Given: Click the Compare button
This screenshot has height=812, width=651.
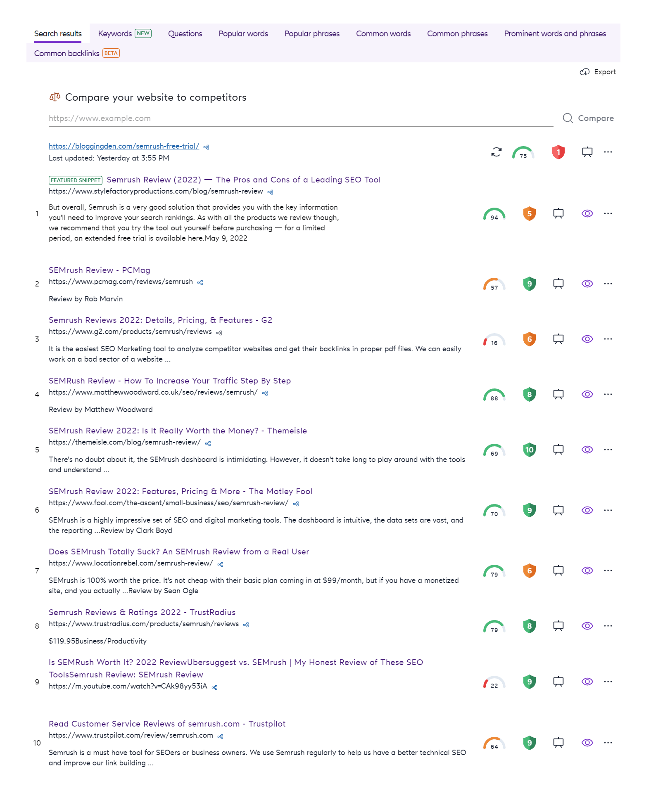Looking at the screenshot, I should point(596,118).
